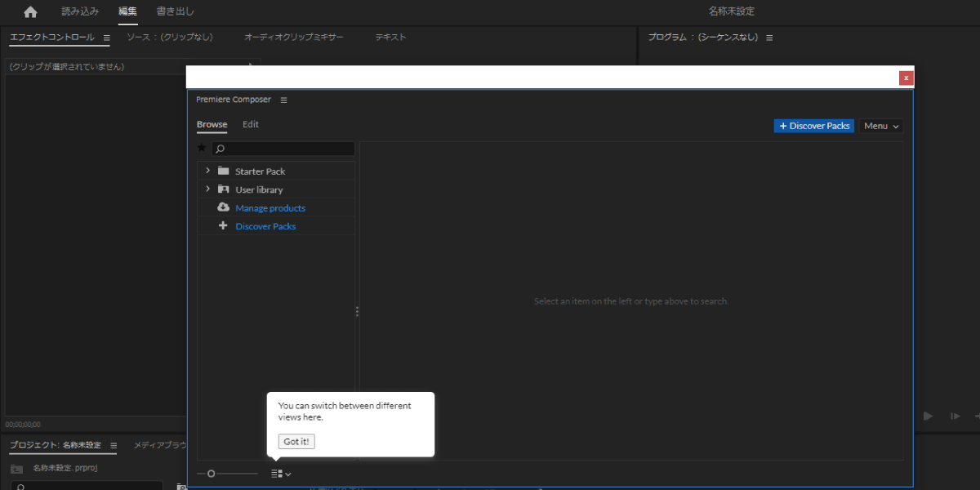The image size is (980, 490).
Task: Close the Premiere Composer window with red X
Action: tap(906, 78)
